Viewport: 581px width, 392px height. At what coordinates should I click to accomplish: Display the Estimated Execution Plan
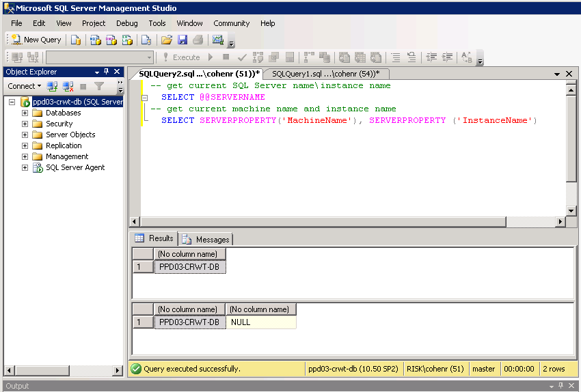tap(258, 57)
